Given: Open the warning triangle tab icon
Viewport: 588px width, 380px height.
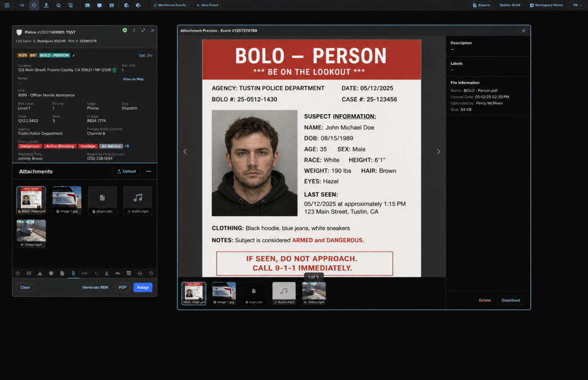Looking at the screenshot, I should coord(40,273).
